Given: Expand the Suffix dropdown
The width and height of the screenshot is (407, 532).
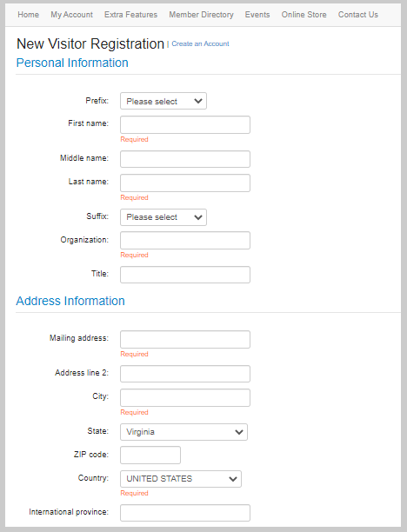Looking at the screenshot, I should (x=163, y=217).
